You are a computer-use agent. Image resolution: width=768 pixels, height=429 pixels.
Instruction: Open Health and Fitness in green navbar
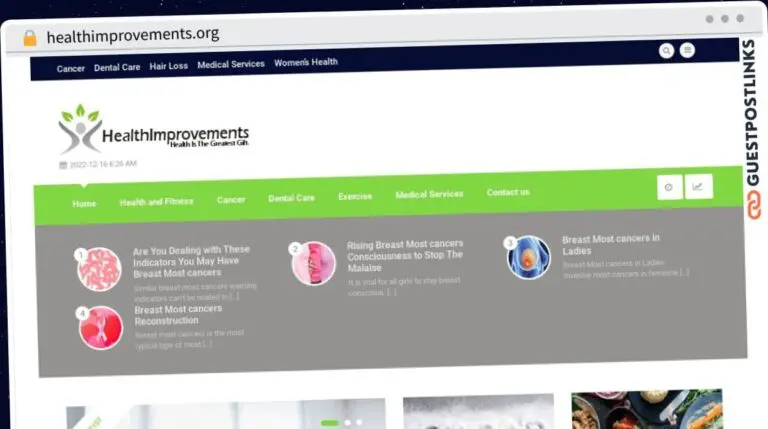pos(156,202)
